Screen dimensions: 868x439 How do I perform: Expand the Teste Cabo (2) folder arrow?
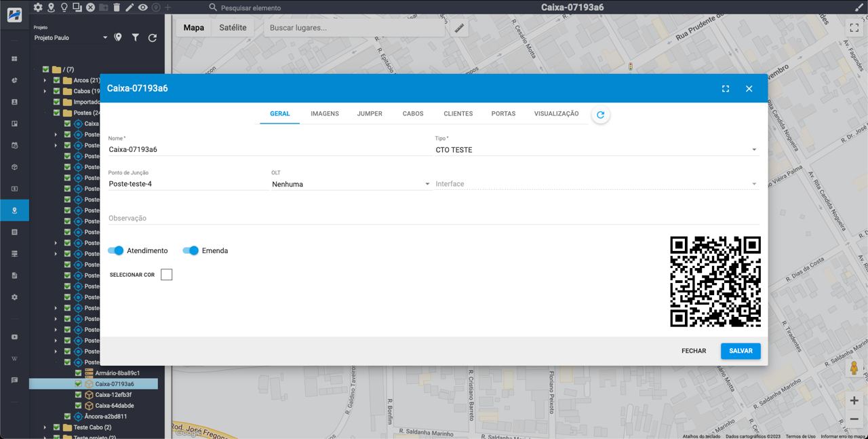click(x=45, y=427)
